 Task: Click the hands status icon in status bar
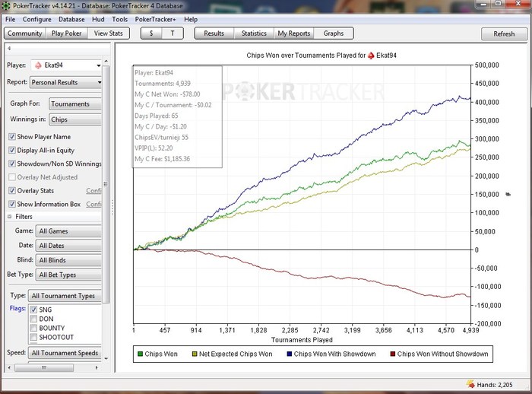click(x=470, y=384)
